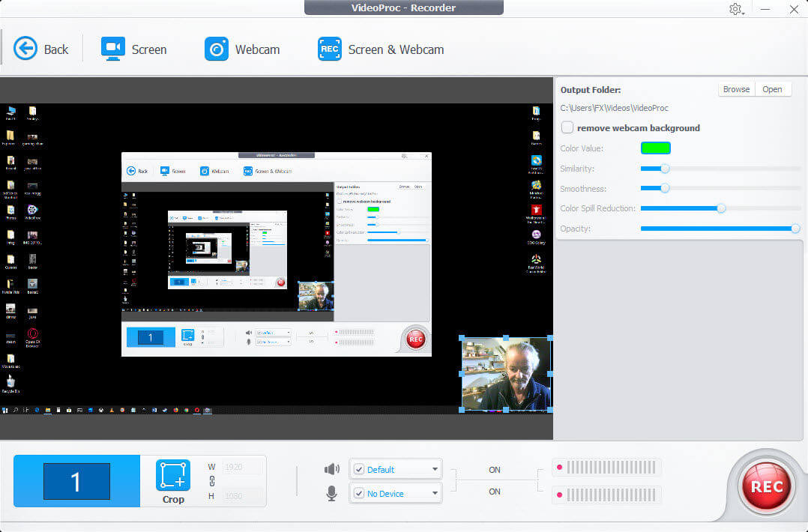The width and height of the screenshot is (808, 532).
Task: Click Opera GX Browser icon in preview
Action: [32, 338]
